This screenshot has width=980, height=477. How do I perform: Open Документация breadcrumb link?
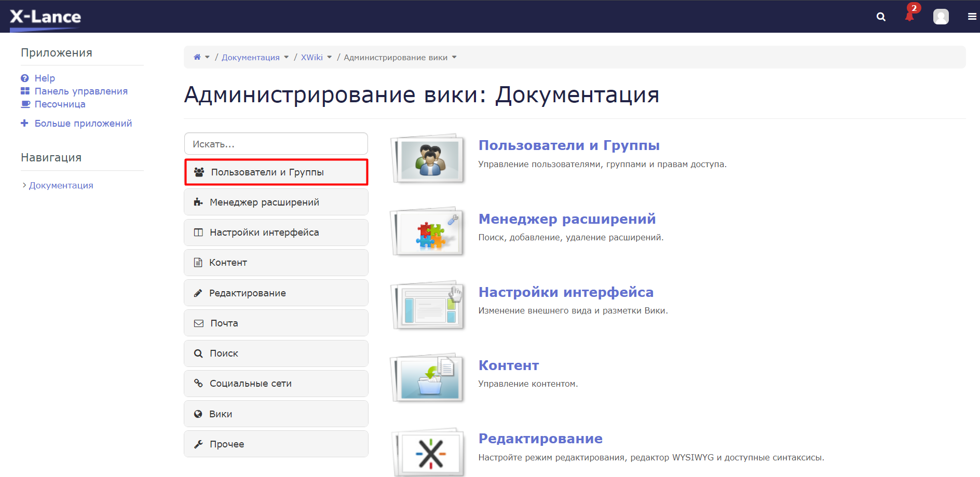(250, 57)
